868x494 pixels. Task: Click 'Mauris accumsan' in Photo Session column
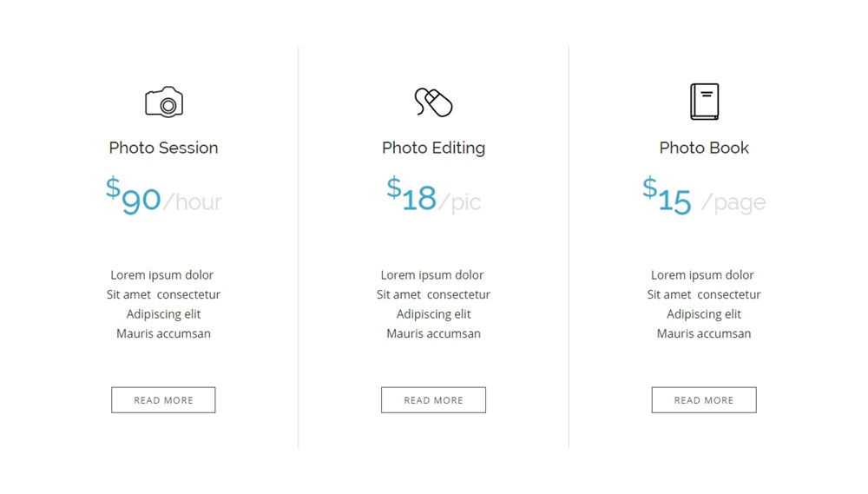pos(163,333)
